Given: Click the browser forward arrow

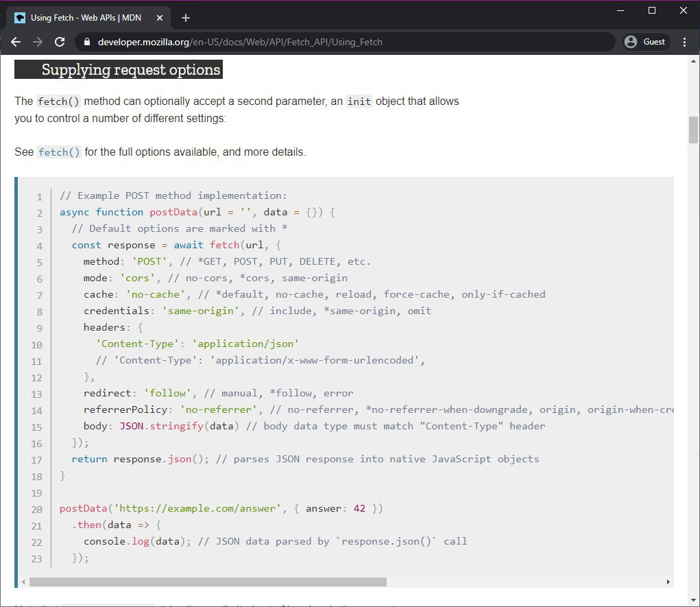Looking at the screenshot, I should (x=38, y=42).
